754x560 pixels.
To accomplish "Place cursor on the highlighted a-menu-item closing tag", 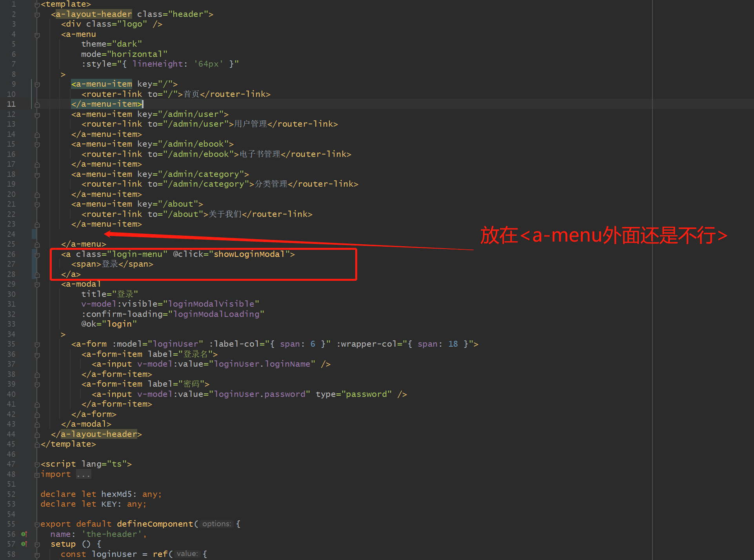I will [106, 104].
